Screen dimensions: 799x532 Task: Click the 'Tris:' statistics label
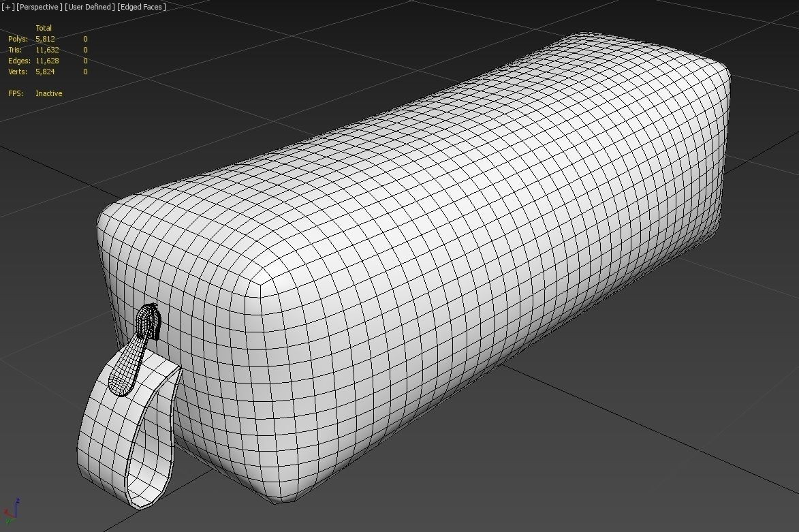coord(15,50)
